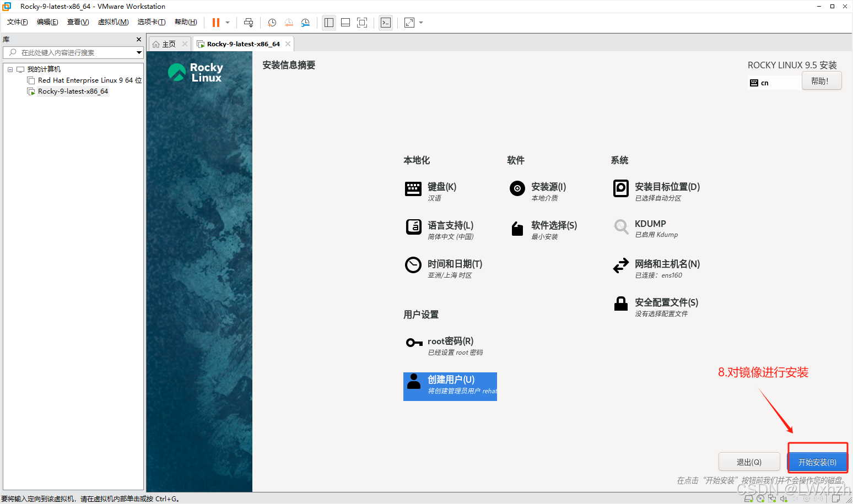Select 我的计算机 in the library tree
This screenshot has height=504, width=853.
point(44,69)
